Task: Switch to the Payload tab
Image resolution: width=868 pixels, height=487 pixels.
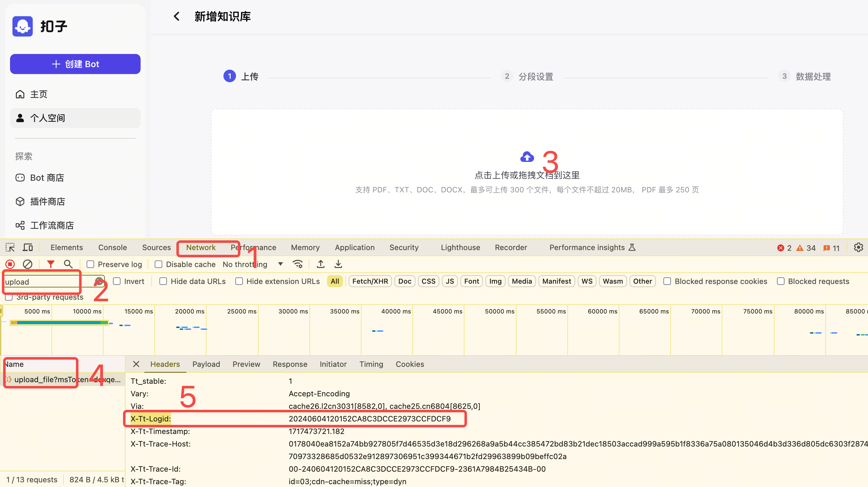Action: click(x=206, y=364)
